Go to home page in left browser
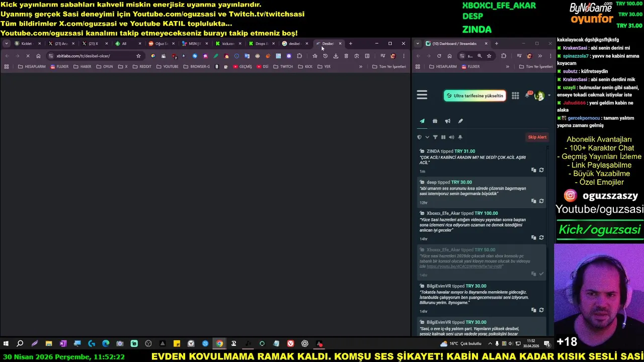This screenshot has width=644, height=362. [38, 56]
